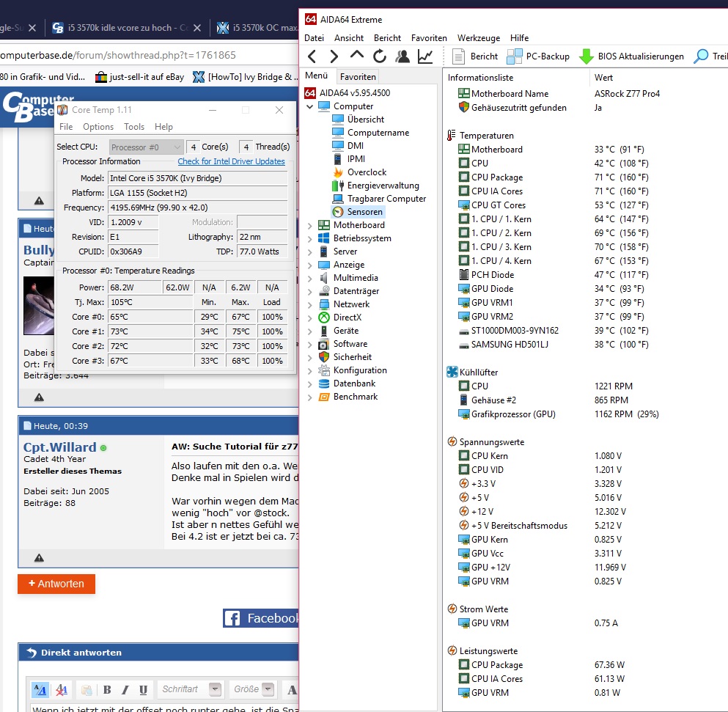Open the File menu in Core Temp
728x712 pixels.
pos(66,127)
